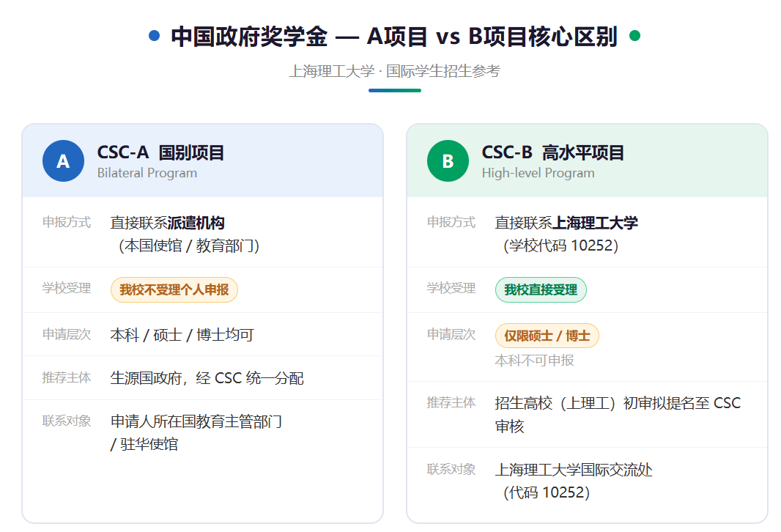
Task: Click the CSC-B 高水平项目 heading
Action: (552, 152)
